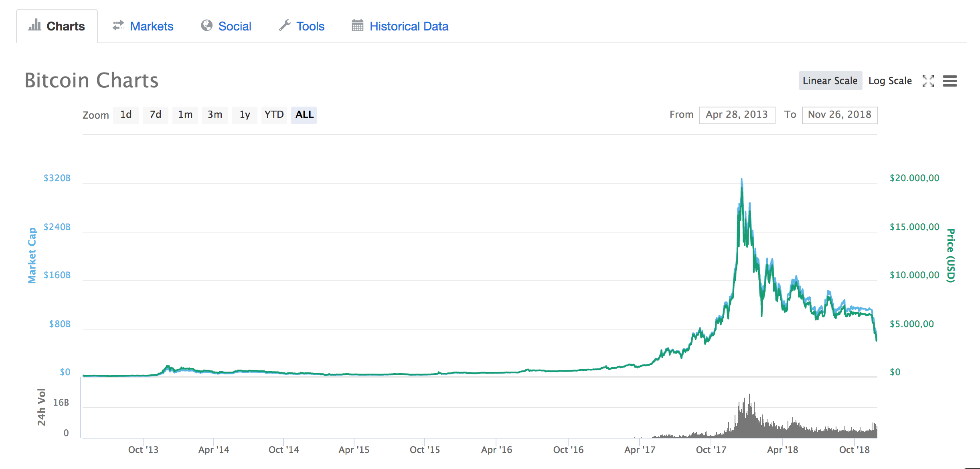Zoom chart to 7d
The width and height of the screenshot is (980, 469).
click(155, 115)
